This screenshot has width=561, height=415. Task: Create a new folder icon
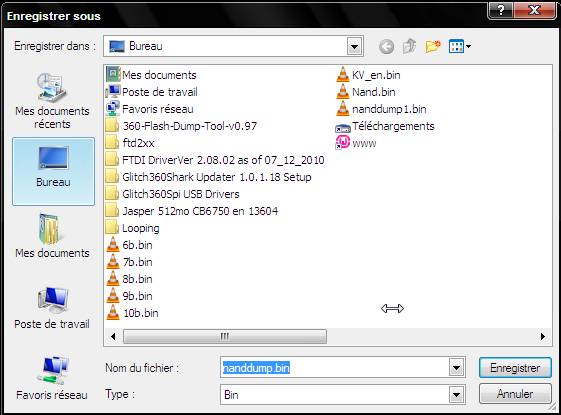[x=433, y=46]
